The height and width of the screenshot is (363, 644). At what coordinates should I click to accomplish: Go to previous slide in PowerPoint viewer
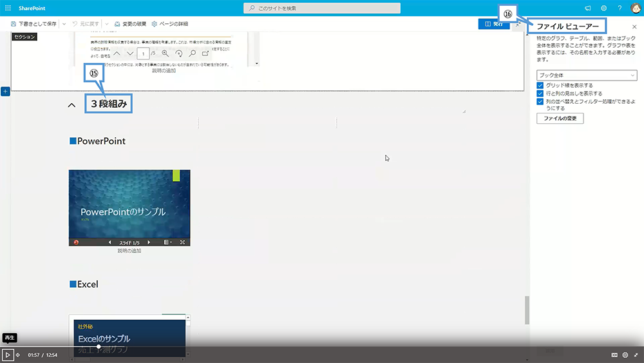(x=109, y=242)
